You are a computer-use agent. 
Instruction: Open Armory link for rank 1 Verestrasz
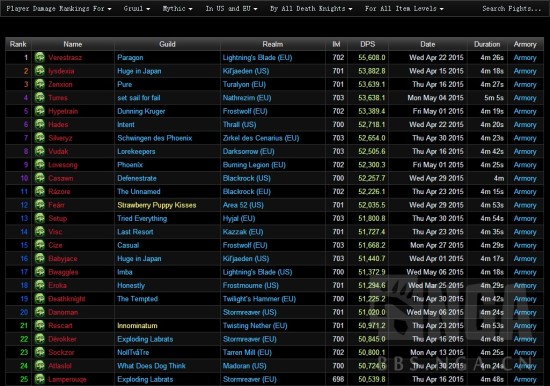coord(525,58)
